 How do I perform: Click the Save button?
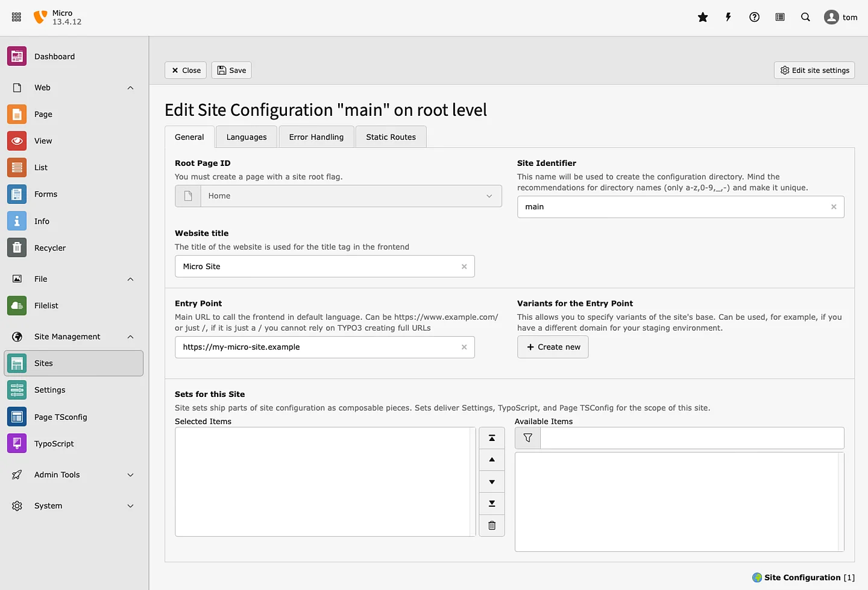tap(231, 71)
